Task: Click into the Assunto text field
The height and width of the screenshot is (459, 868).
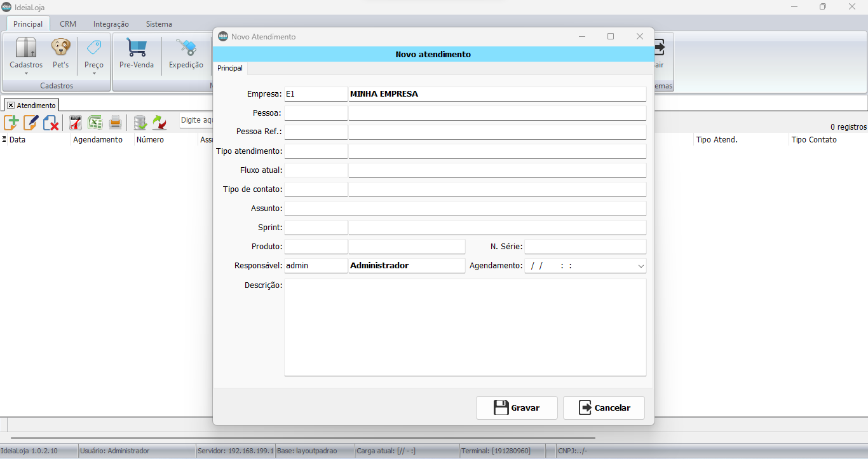Action: point(465,209)
